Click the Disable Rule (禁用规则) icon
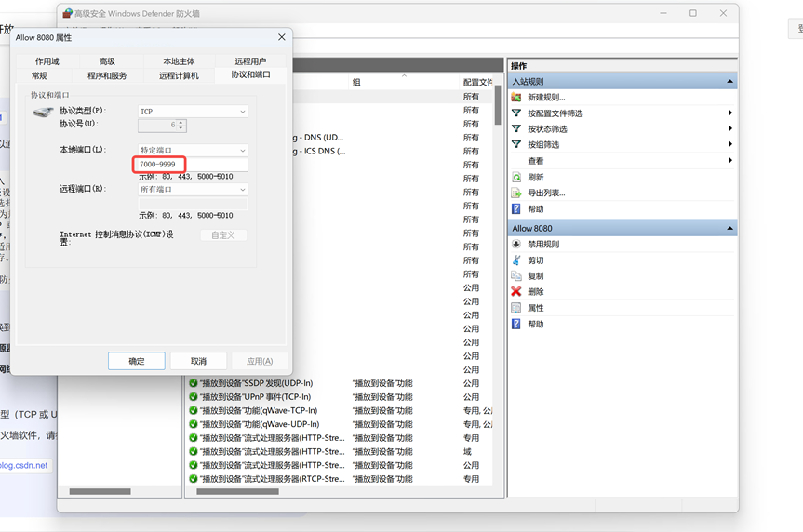The width and height of the screenshot is (803, 532). tap(516, 245)
